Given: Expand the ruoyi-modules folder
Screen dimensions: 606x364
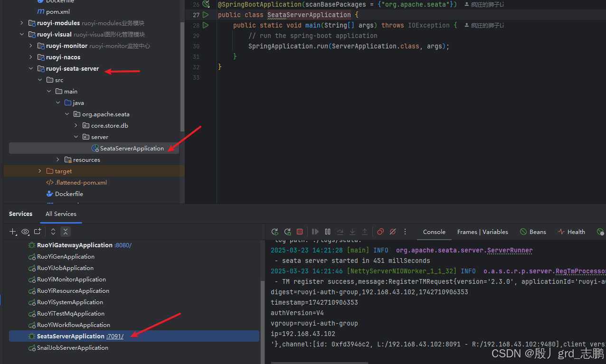Looking at the screenshot, I should (22, 23).
